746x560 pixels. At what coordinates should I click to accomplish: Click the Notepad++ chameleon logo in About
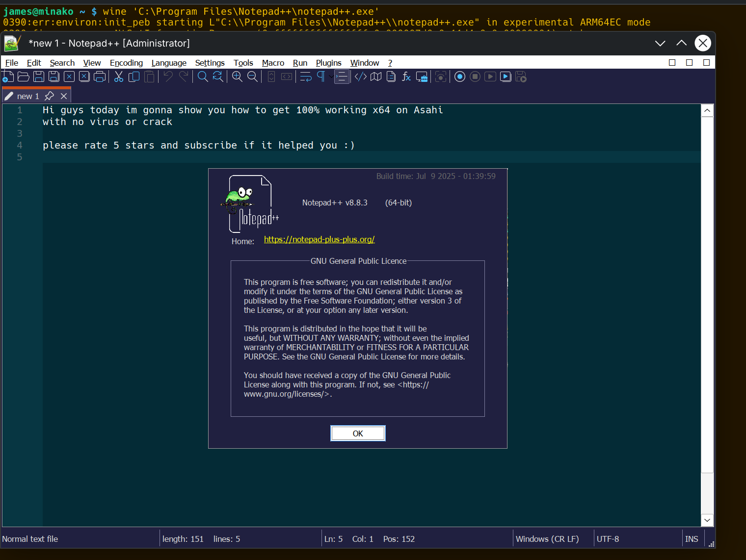click(251, 204)
